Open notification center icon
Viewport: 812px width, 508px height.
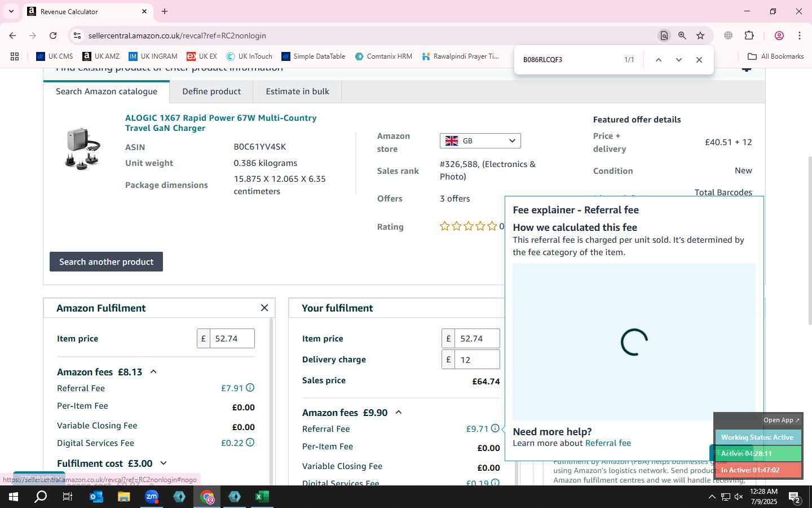(x=795, y=497)
